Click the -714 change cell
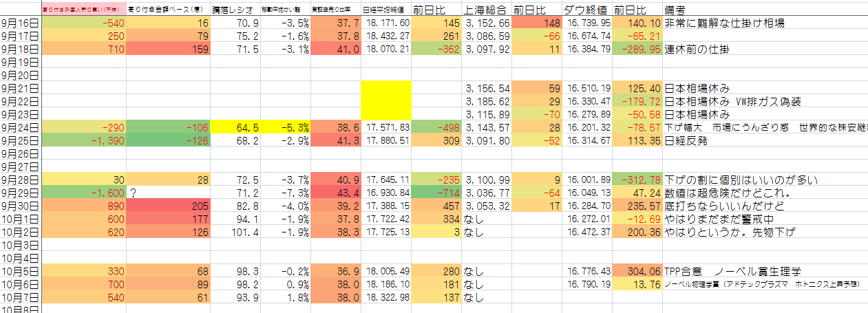 click(x=436, y=193)
